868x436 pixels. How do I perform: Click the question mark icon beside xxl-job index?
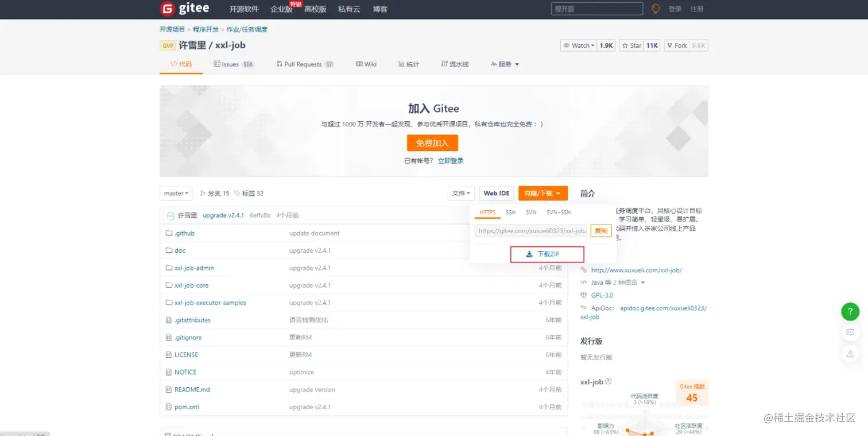pyautogui.click(x=609, y=381)
